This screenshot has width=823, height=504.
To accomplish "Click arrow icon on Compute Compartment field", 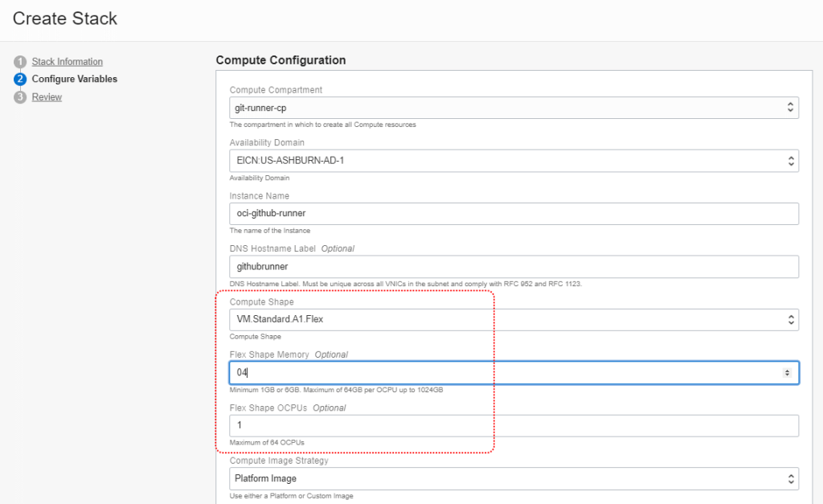I will (x=789, y=108).
